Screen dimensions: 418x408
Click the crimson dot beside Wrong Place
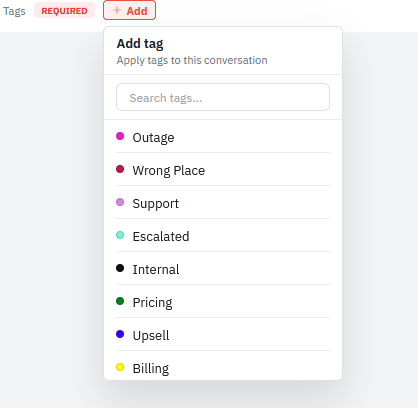coord(120,169)
